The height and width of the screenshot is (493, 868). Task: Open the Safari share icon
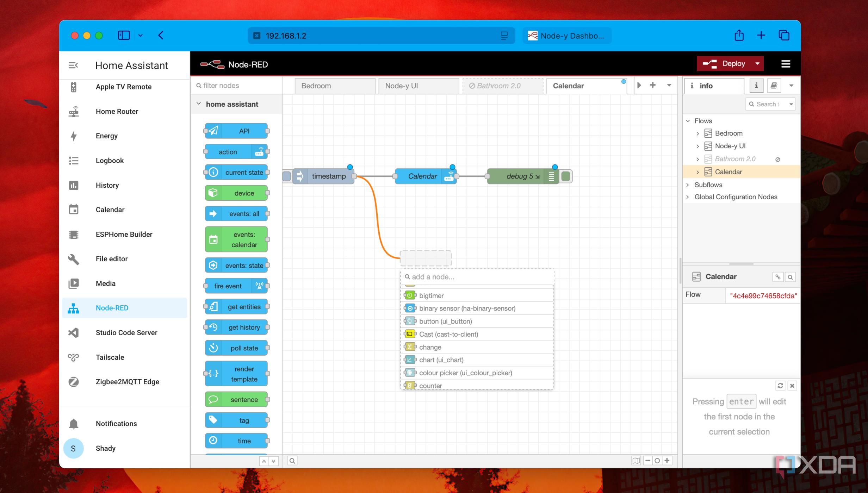pyautogui.click(x=739, y=35)
